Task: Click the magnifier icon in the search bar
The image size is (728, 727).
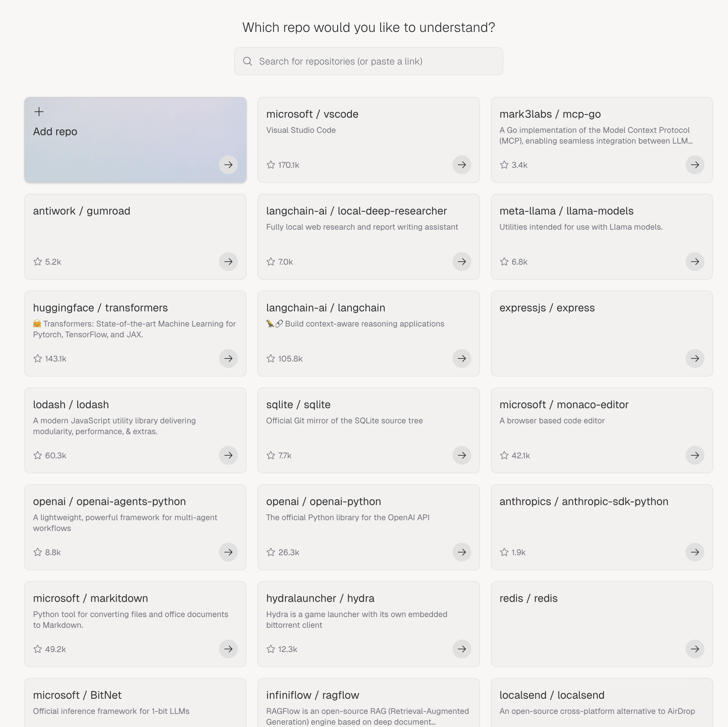Action: pos(248,62)
